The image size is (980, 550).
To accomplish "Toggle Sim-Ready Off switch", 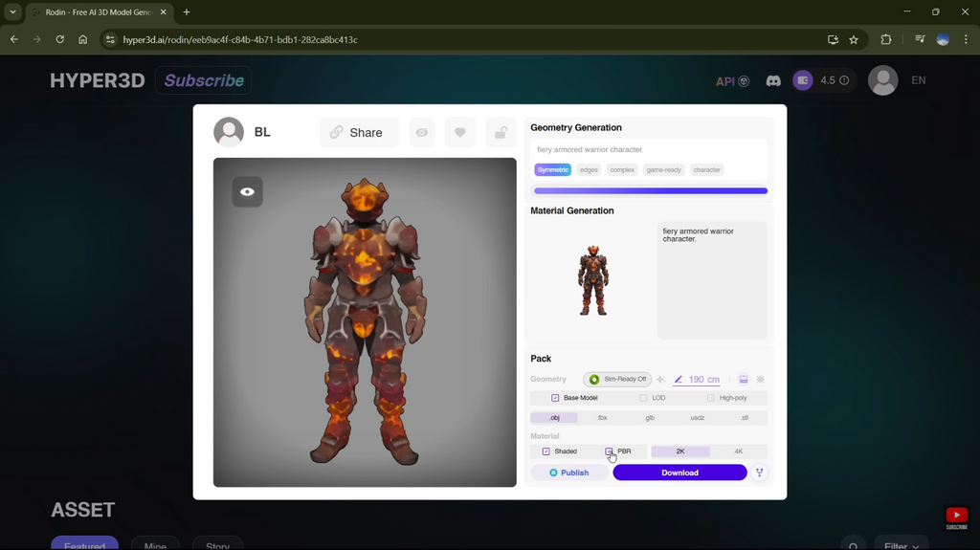I will pyautogui.click(x=617, y=380).
